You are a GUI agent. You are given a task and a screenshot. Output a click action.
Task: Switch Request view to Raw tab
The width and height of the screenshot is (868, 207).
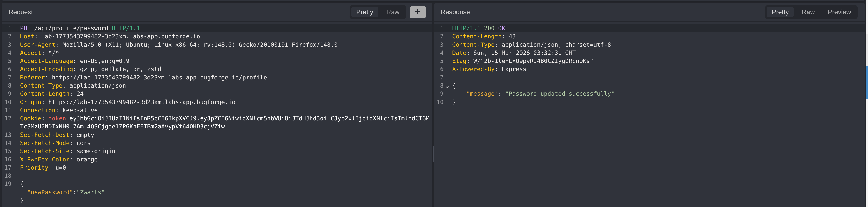click(x=392, y=12)
